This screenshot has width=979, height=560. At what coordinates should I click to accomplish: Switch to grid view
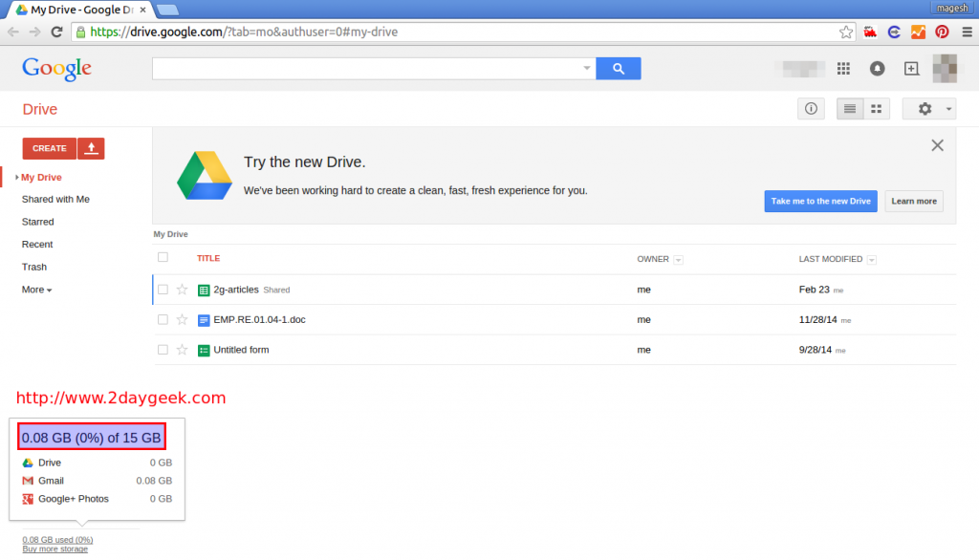[876, 109]
